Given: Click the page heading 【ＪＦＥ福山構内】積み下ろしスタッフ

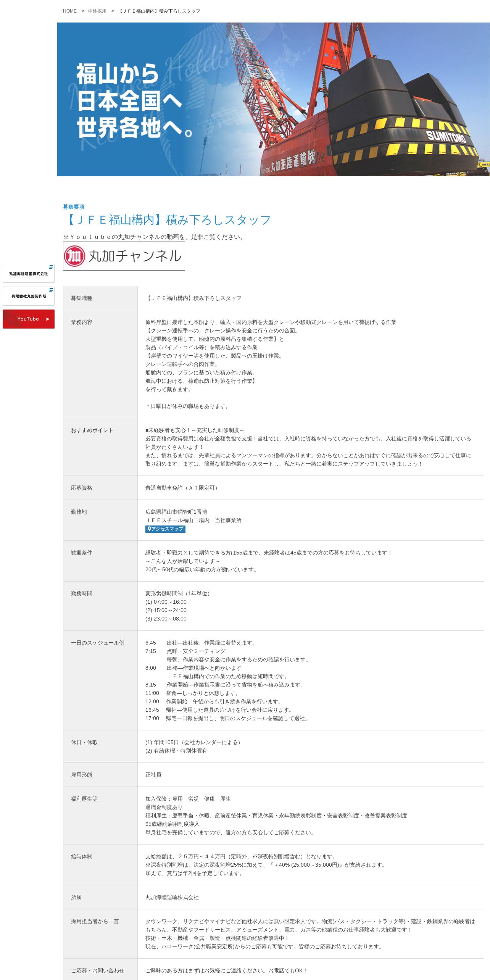Looking at the screenshot, I should [x=167, y=220].
